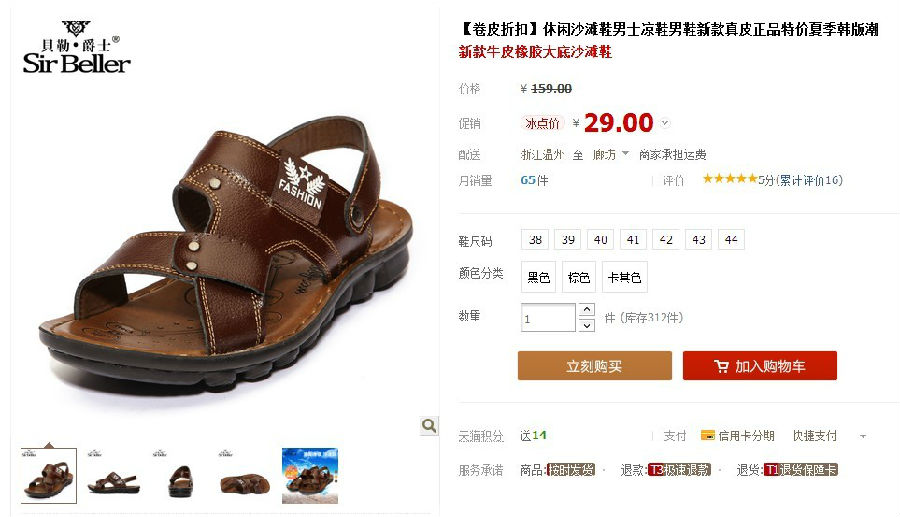The height and width of the screenshot is (517, 900).
Task: Select shoe size 42
Action: pos(666,240)
